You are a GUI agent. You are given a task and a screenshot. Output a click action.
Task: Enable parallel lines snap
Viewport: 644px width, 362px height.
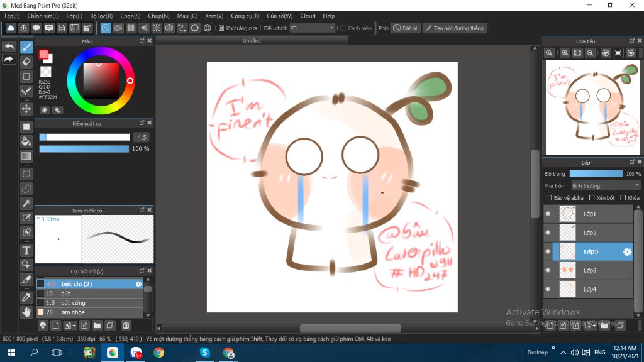(x=118, y=28)
